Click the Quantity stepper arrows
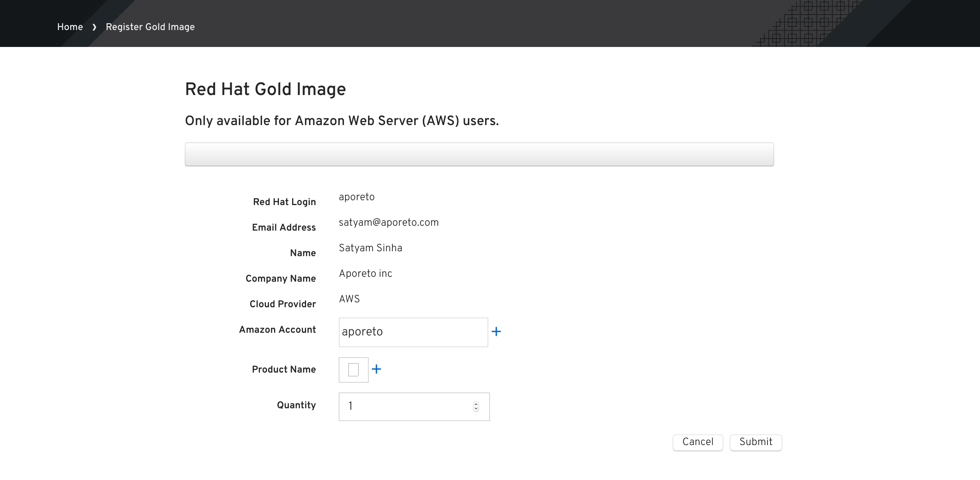Image resolution: width=980 pixels, height=480 pixels. (x=476, y=406)
